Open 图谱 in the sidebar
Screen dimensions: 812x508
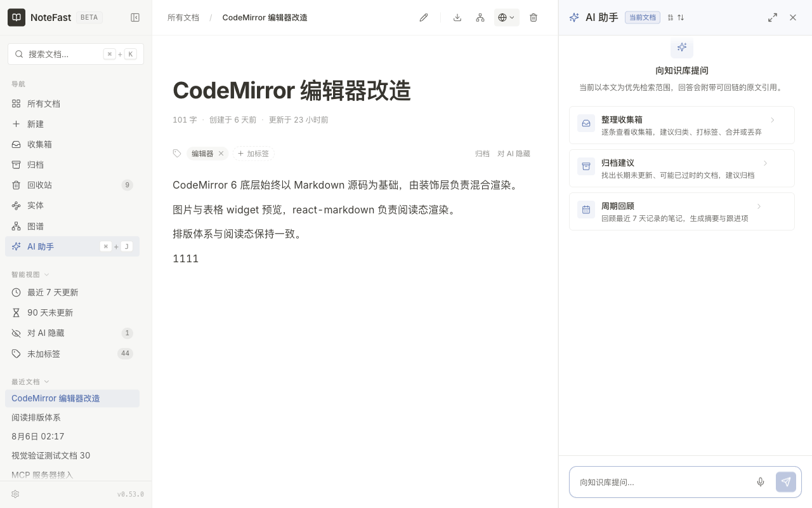pyautogui.click(x=72, y=226)
